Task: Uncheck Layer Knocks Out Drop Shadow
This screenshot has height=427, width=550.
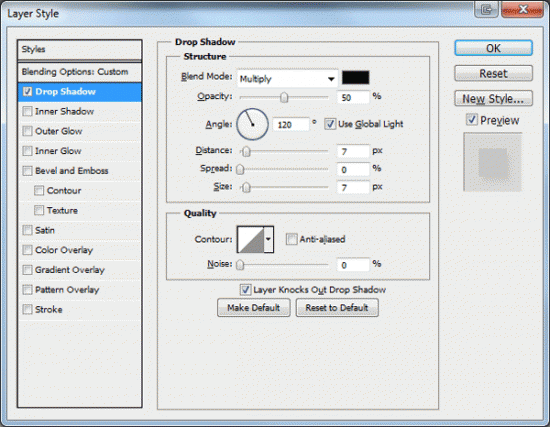Action: [245, 290]
